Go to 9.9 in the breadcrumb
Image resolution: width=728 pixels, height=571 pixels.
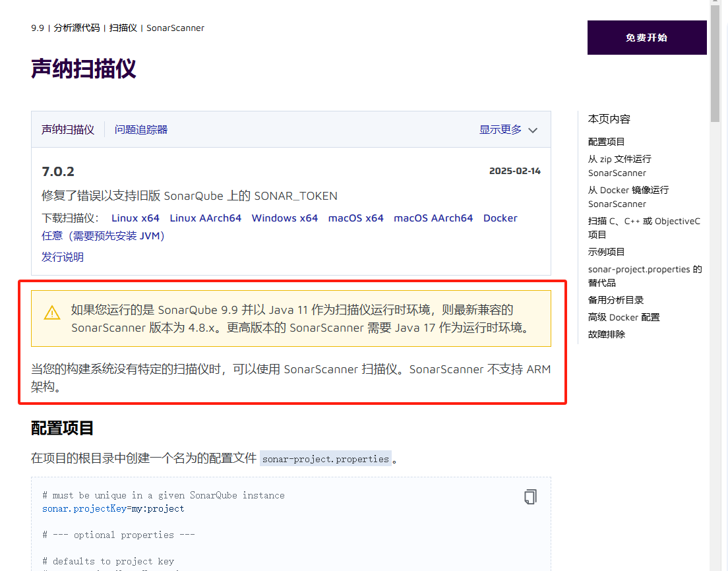coord(38,28)
